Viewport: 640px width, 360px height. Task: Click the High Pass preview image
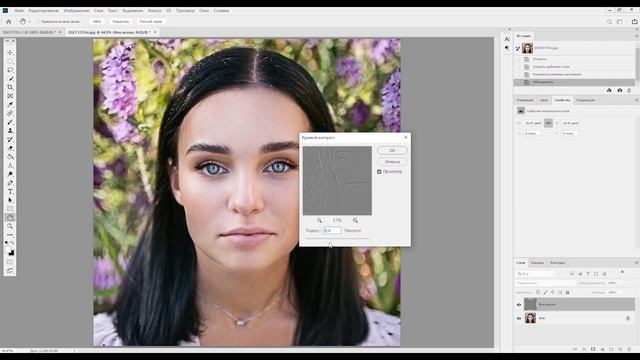point(337,181)
